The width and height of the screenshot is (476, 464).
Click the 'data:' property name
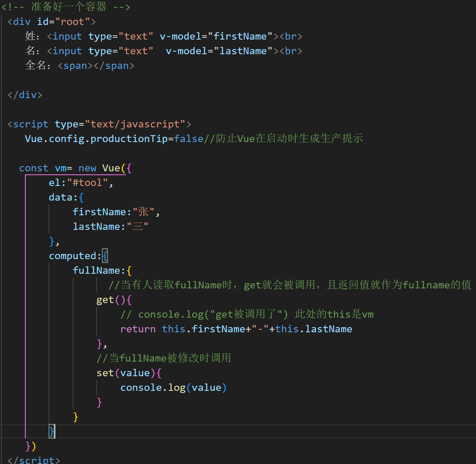[63, 198]
